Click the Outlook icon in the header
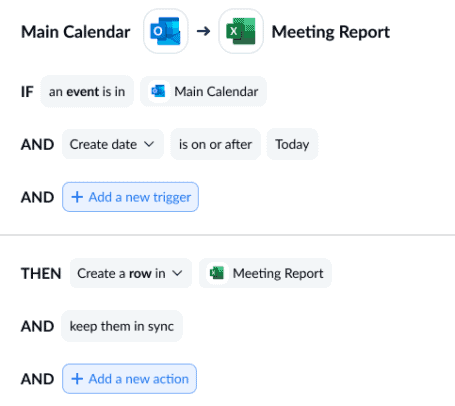455x406 pixels. click(166, 31)
